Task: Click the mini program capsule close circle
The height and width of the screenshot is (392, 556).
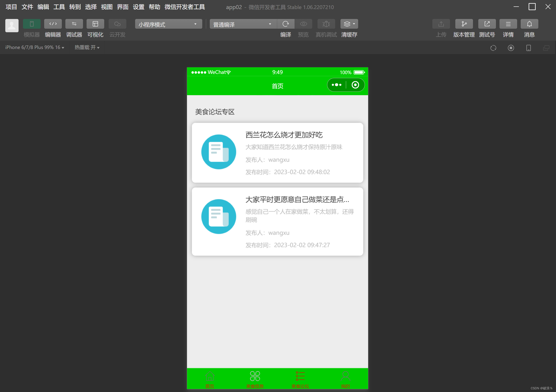Action: coord(355,85)
